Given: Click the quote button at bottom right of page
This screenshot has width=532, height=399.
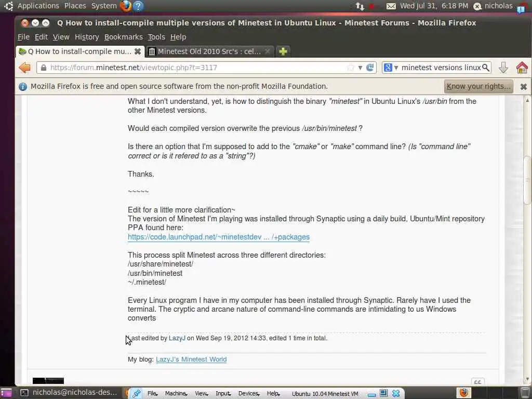Looking at the screenshot, I should point(477,382).
